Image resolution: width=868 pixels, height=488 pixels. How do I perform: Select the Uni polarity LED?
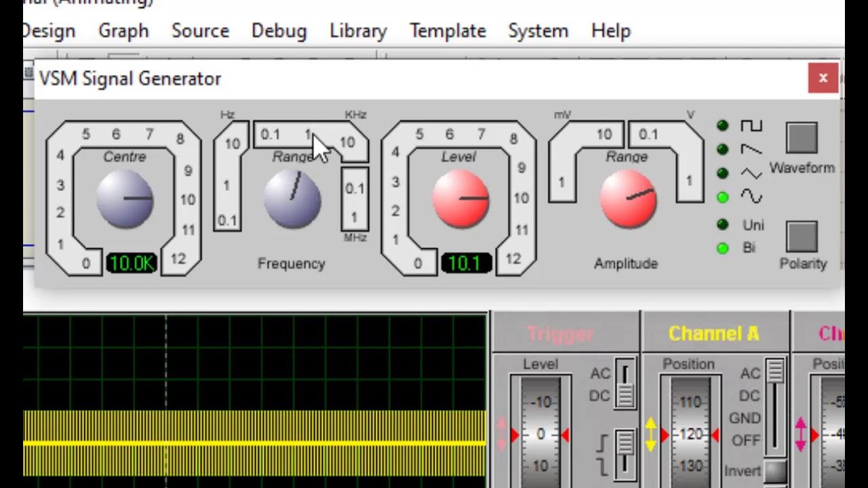tap(722, 224)
